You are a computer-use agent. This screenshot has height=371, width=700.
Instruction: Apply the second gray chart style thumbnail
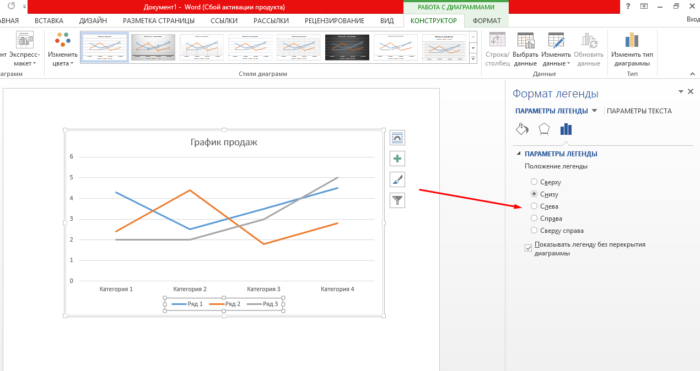(153, 47)
